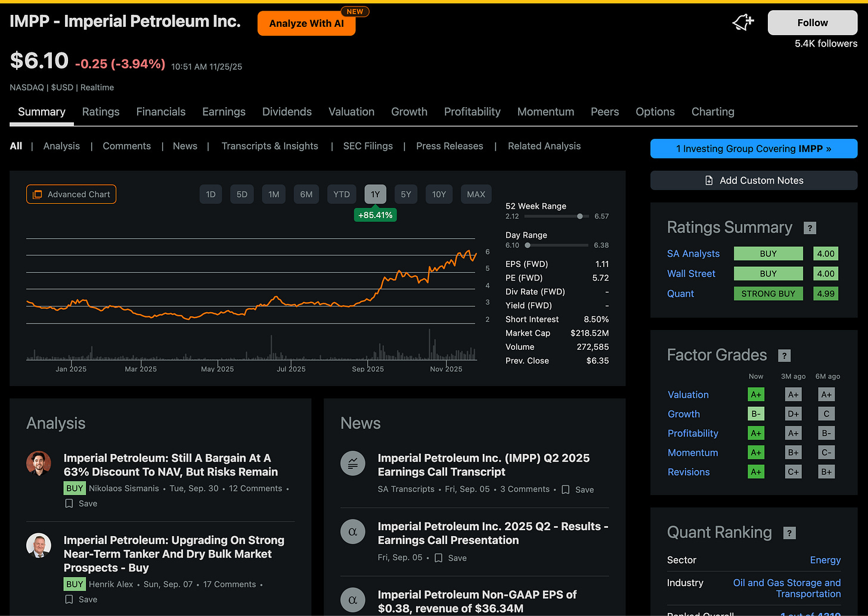This screenshot has height=616, width=868.
Task: Click the note icon in Add Custom Notes
Action: click(x=709, y=181)
